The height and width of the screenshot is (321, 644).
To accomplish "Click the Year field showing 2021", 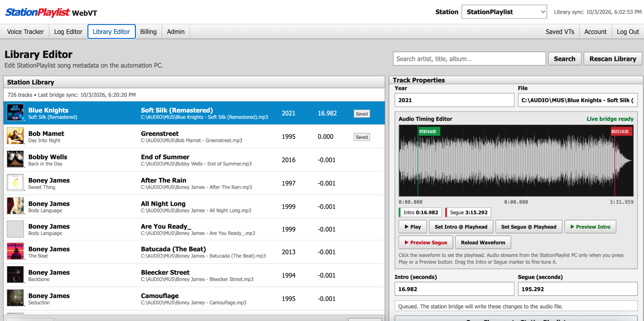I will click(x=454, y=100).
